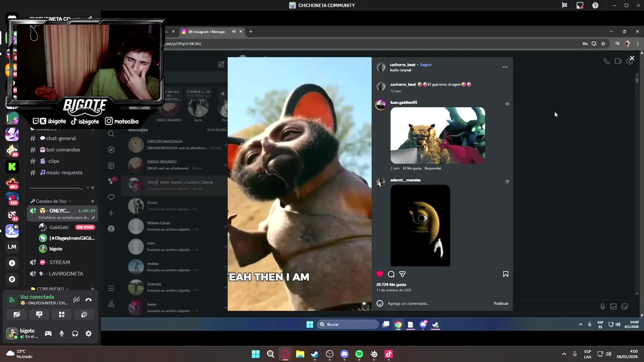Open the emoji picker beside comment field
The width and height of the screenshot is (644, 362).
click(380, 303)
